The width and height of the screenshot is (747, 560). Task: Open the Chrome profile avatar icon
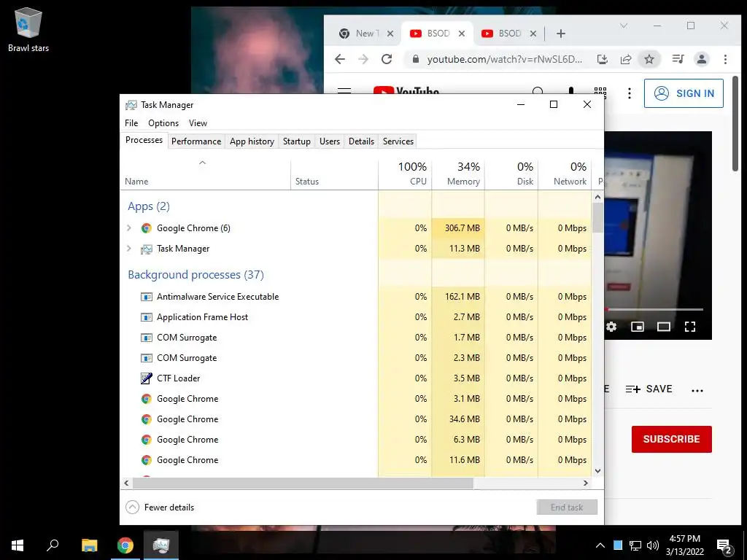point(701,59)
